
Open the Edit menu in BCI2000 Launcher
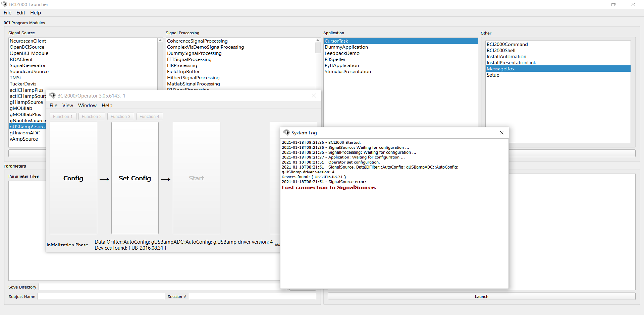(x=21, y=13)
